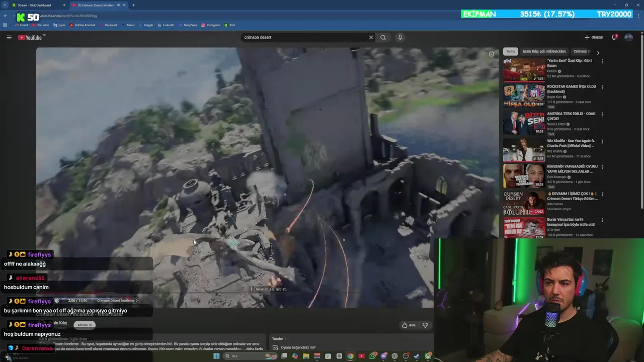
Task: Open the Instagram bookmark
Action: point(210,25)
